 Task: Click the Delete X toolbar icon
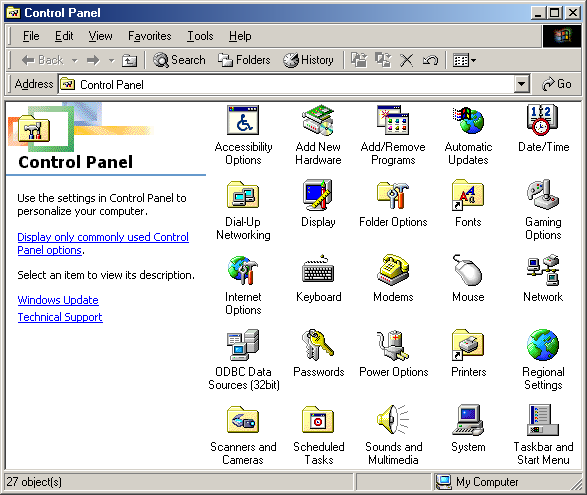407,60
